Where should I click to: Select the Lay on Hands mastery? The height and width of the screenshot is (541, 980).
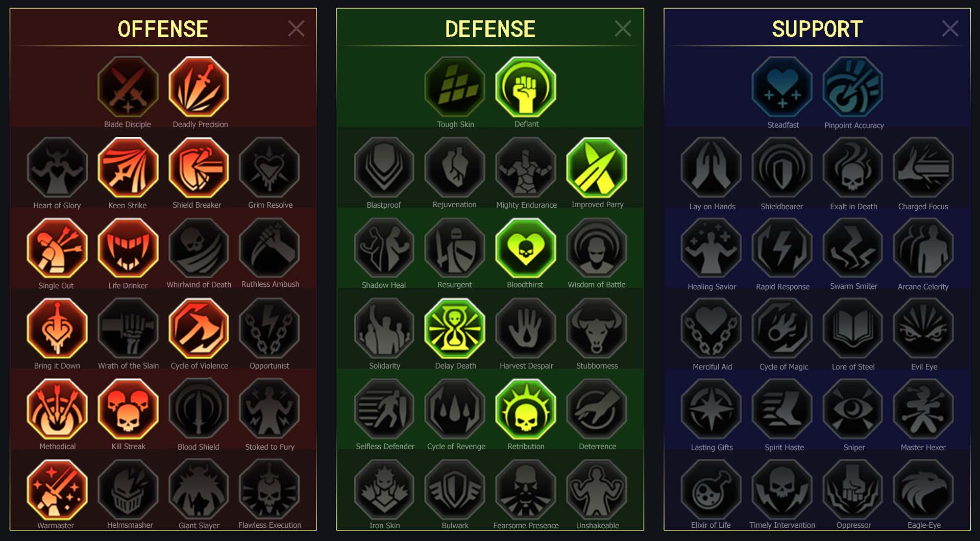[x=712, y=167]
